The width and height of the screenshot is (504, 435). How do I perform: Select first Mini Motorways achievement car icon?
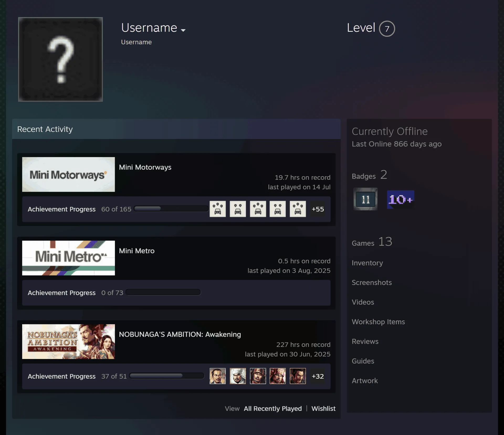[218, 209]
